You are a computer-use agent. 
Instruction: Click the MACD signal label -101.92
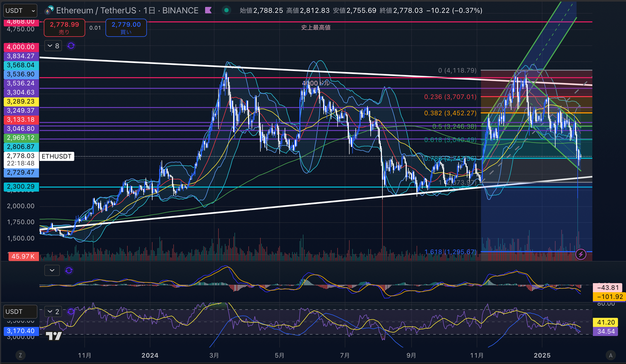(610, 297)
